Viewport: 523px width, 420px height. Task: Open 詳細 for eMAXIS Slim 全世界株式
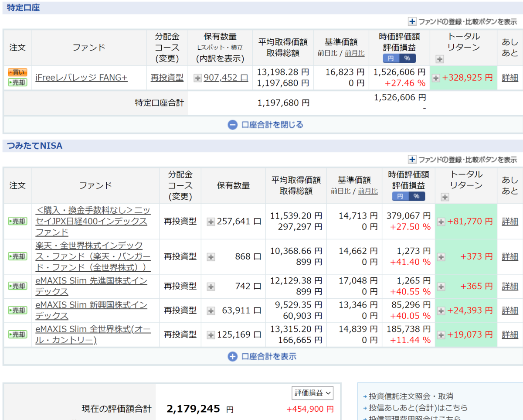click(x=510, y=335)
